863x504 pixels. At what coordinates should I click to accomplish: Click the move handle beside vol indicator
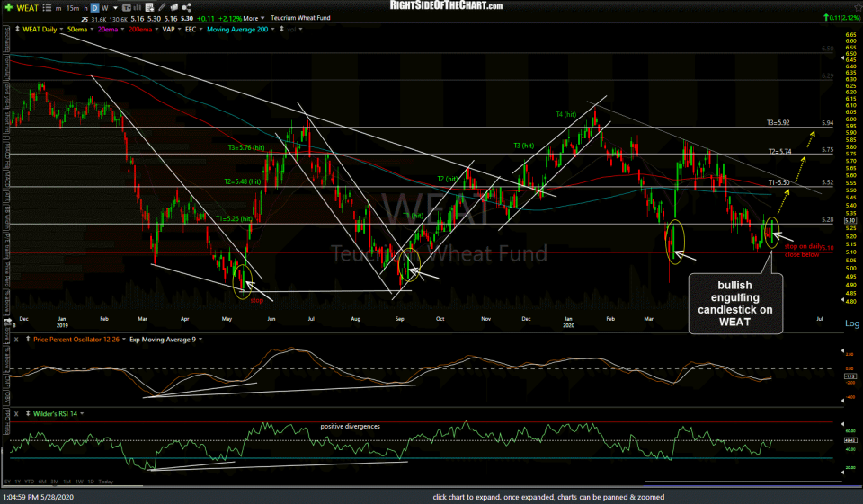(x=281, y=29)
